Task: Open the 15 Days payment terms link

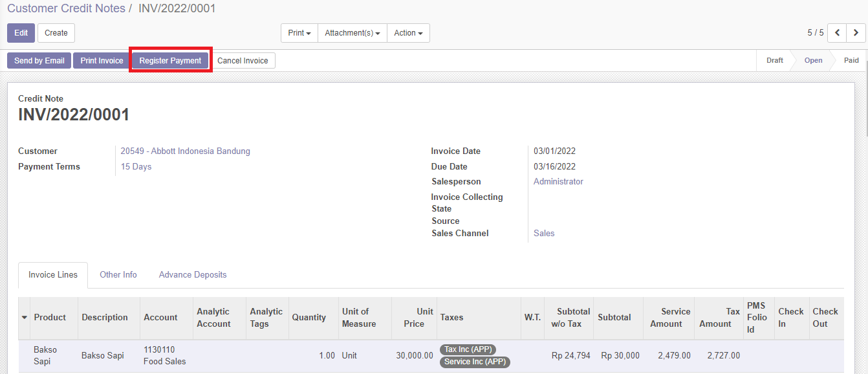Action: tap(136, 167)
